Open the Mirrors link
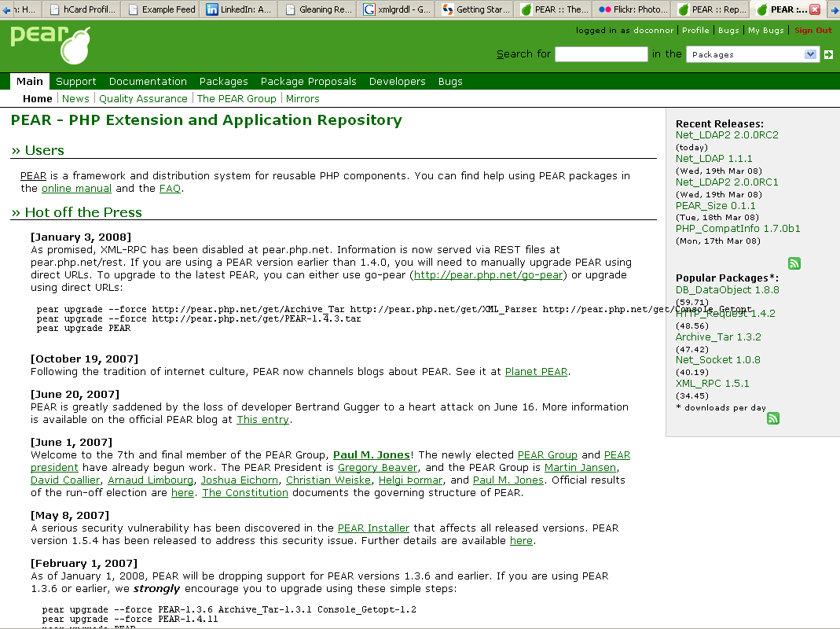The image size is (840, 629). click(x=303, y=98)
